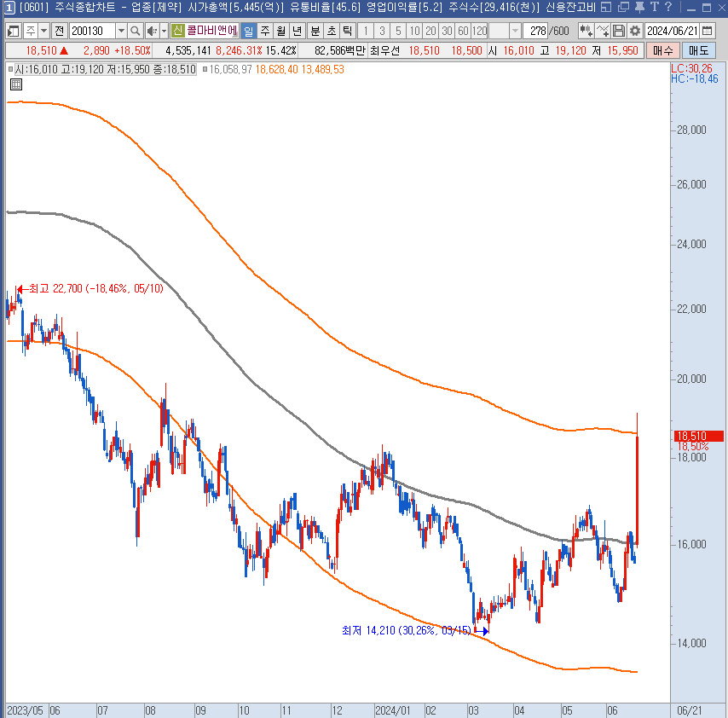The image size is (728, 718).
Task: Switch to 분 (minute) chart period
Action: [315, 31]
